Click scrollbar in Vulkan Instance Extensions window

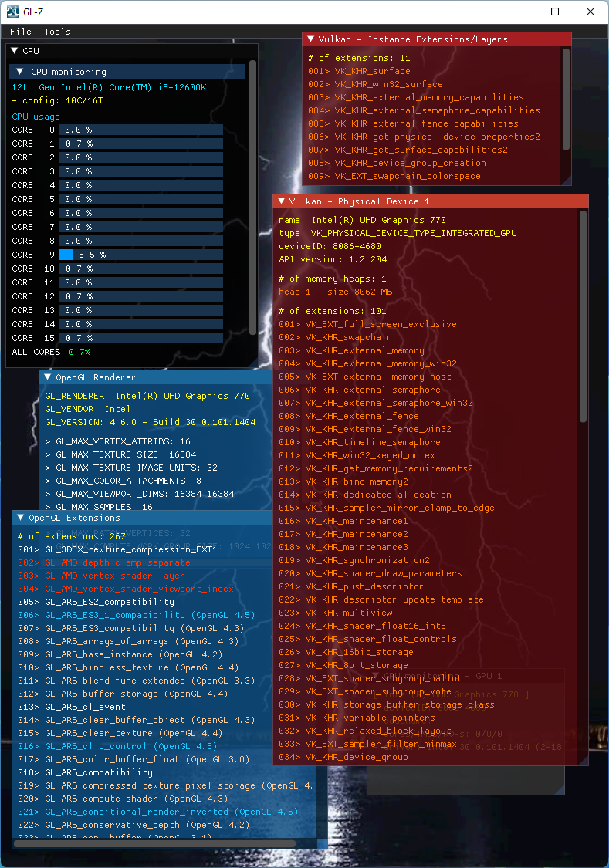click(566, 99)
